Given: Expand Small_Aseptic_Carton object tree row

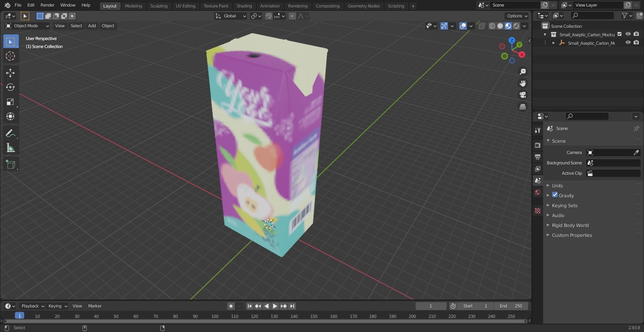Looking at the screenshot, I should (x=553, y=43).
